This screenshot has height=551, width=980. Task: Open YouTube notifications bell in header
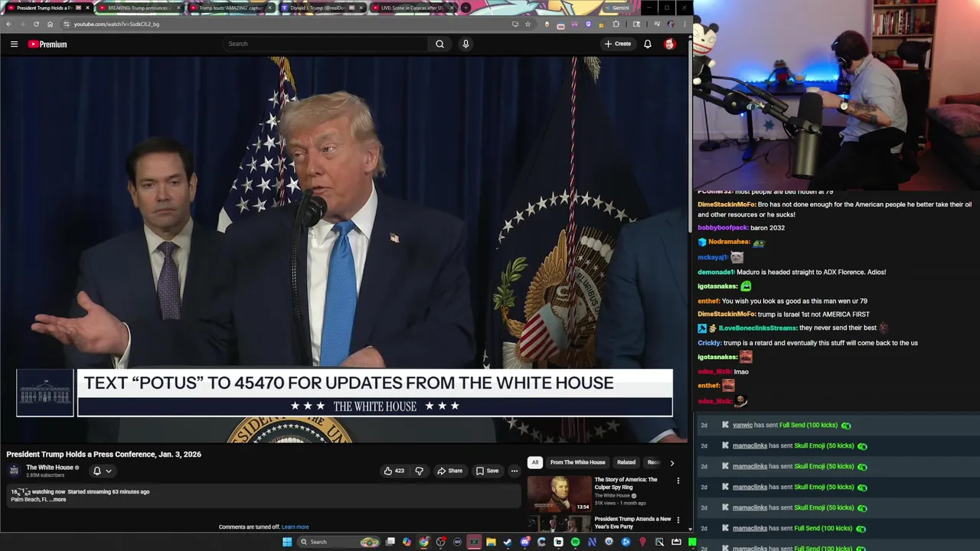[x=648, y=44]
